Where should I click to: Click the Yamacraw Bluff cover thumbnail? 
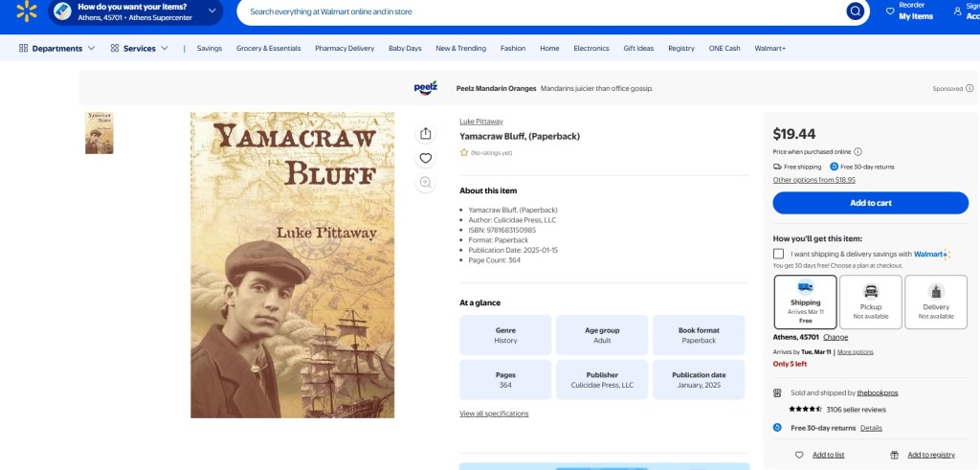[x=100, y=133]
